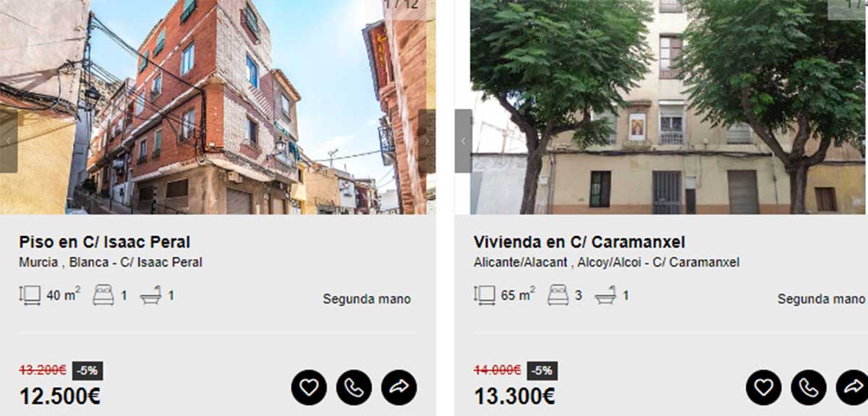868x416 pixels.
Task: Favorite the Isaac Peral listing with heart icon
Action: click(309, 388)
